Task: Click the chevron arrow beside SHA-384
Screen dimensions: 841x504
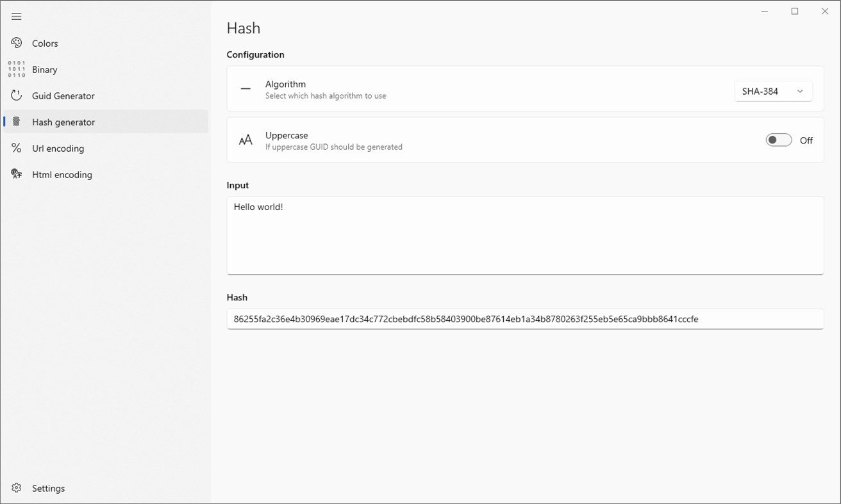Action: [x=800, y=92]
